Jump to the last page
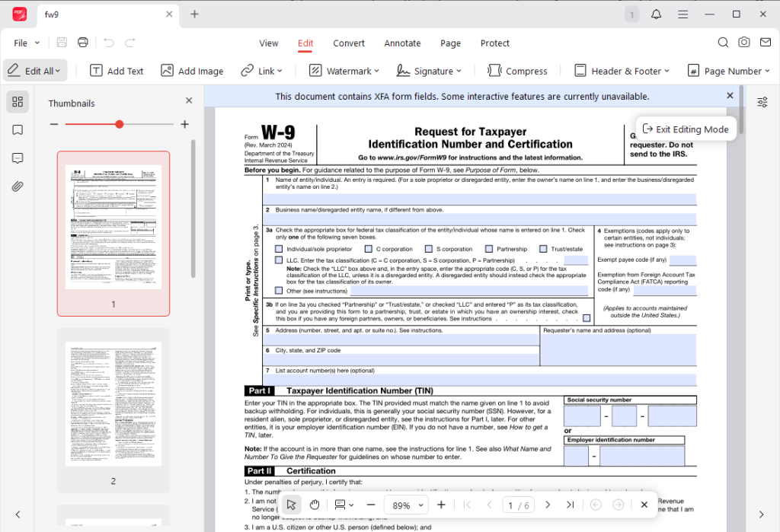This screenshot has width=780, height=532. (570, 505)
